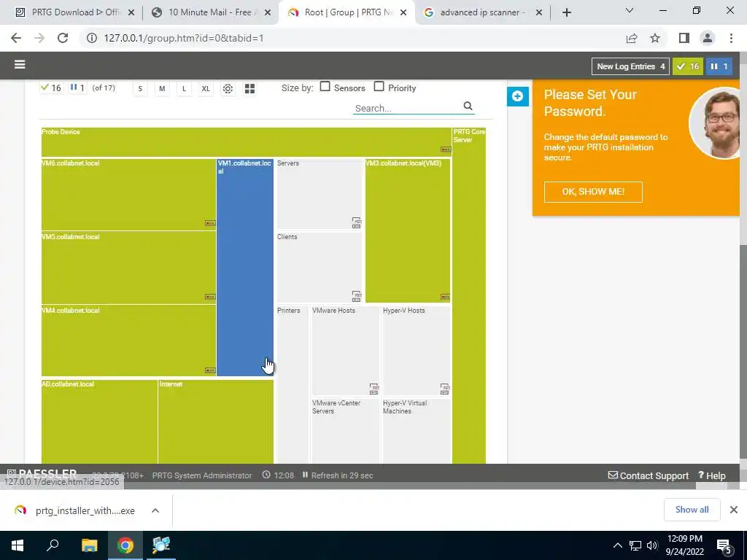The width and height of the screenshot is (747, 560).
Task: Go back in browser history
Action: pos(16,38)
